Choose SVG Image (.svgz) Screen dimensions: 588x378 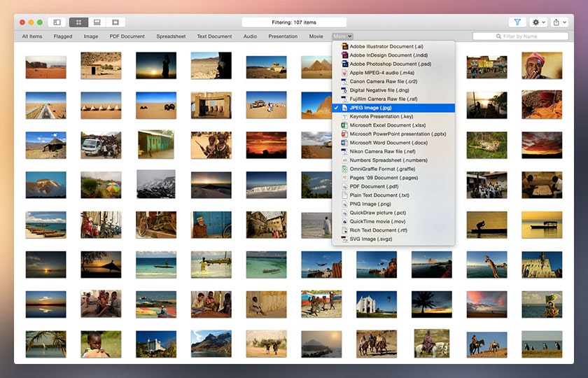(393, 239)
